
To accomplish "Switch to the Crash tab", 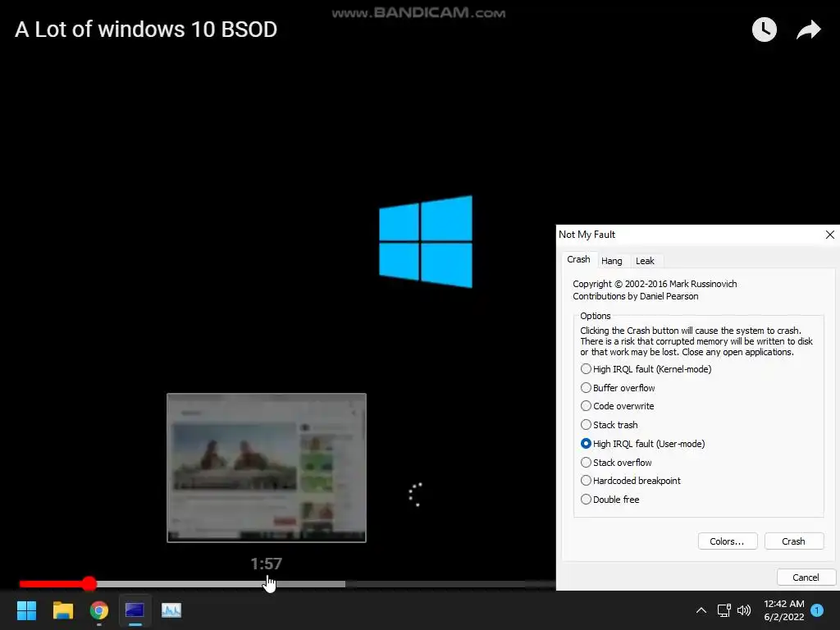I will (x=578, y=259).
